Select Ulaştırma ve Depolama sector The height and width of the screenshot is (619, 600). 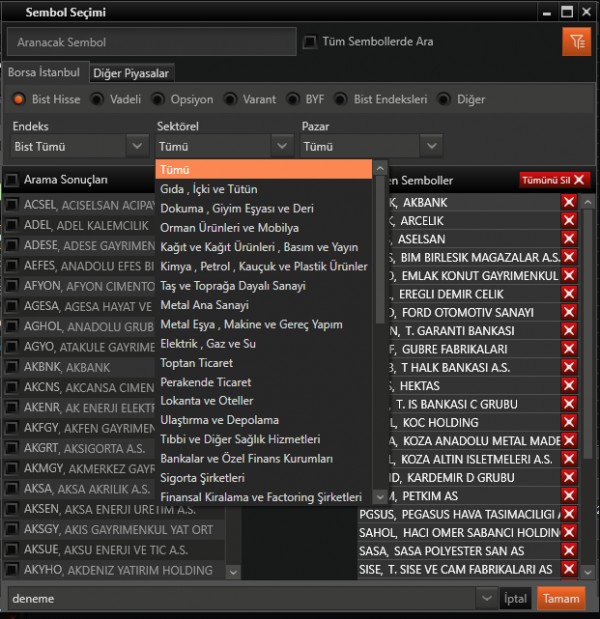click(x=264, y=420)
